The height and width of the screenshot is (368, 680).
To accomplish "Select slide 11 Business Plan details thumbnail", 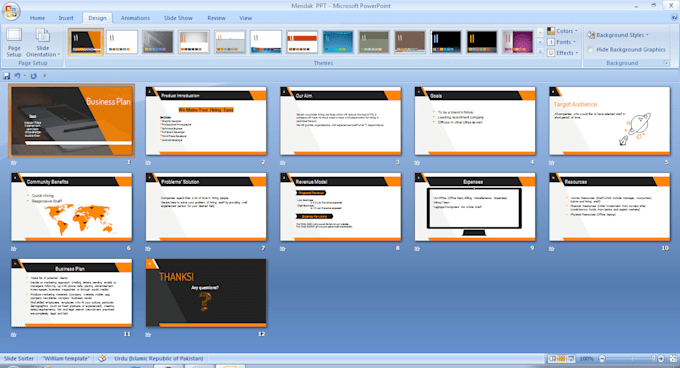I will 72,293.
